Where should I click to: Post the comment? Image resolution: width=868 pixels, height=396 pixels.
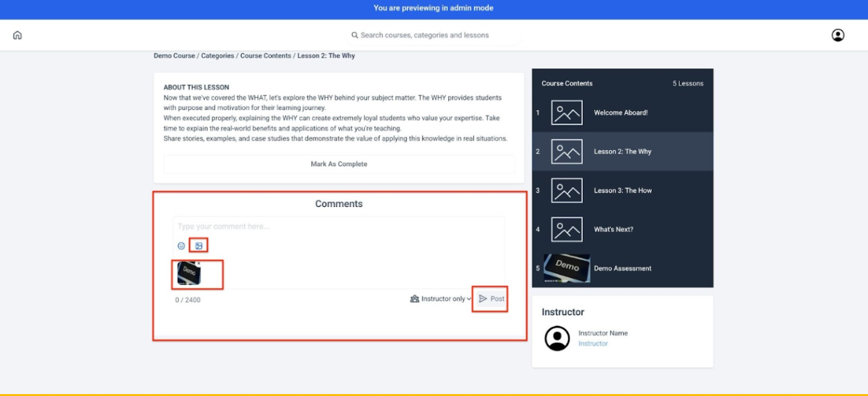pos(492,299)
